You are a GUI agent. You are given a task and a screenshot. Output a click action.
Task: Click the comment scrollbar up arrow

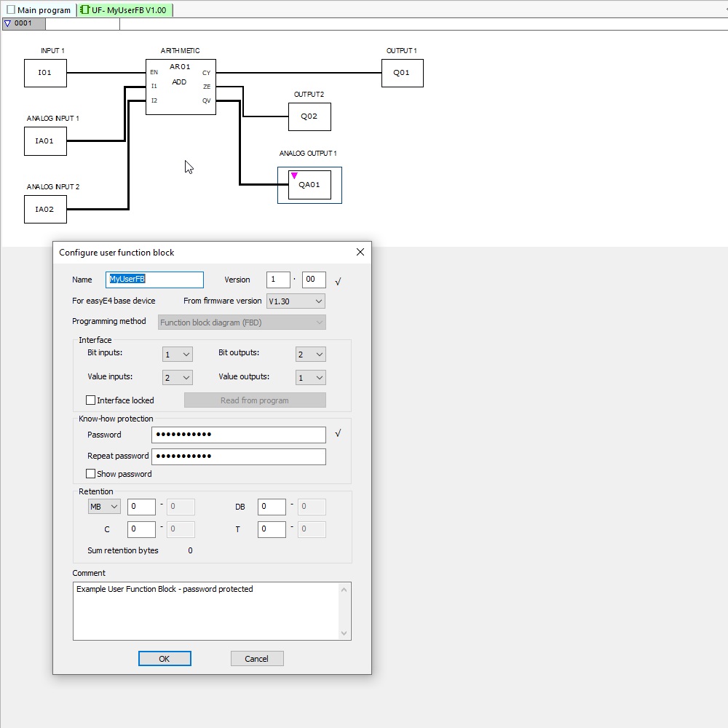coord(344,590)
